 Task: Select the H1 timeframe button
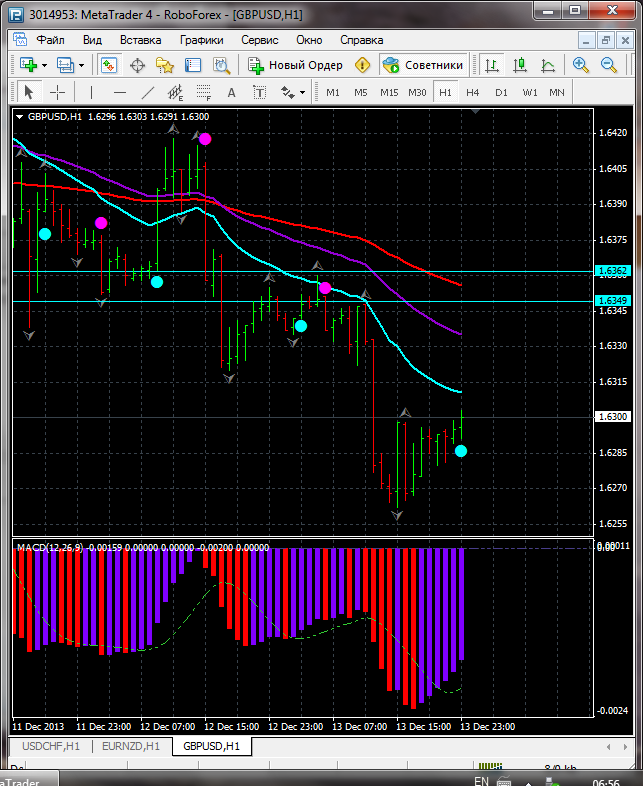click(445, 93)
